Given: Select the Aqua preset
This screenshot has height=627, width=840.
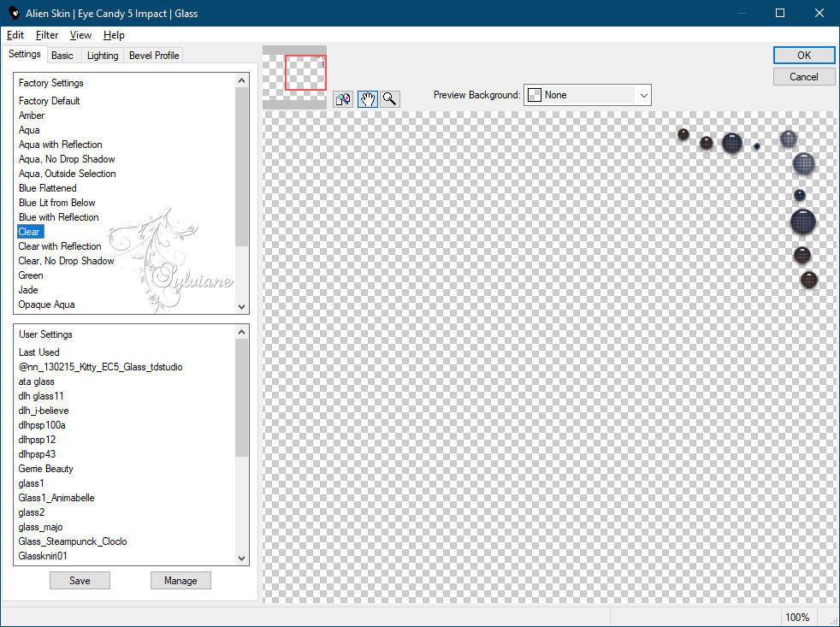Looking at the screenshot, I should pos(29,130).
